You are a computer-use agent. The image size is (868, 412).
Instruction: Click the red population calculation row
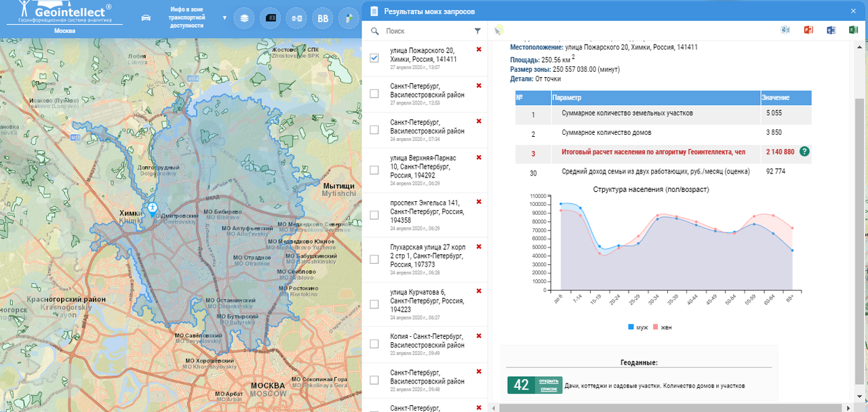(x=653, y=152)
